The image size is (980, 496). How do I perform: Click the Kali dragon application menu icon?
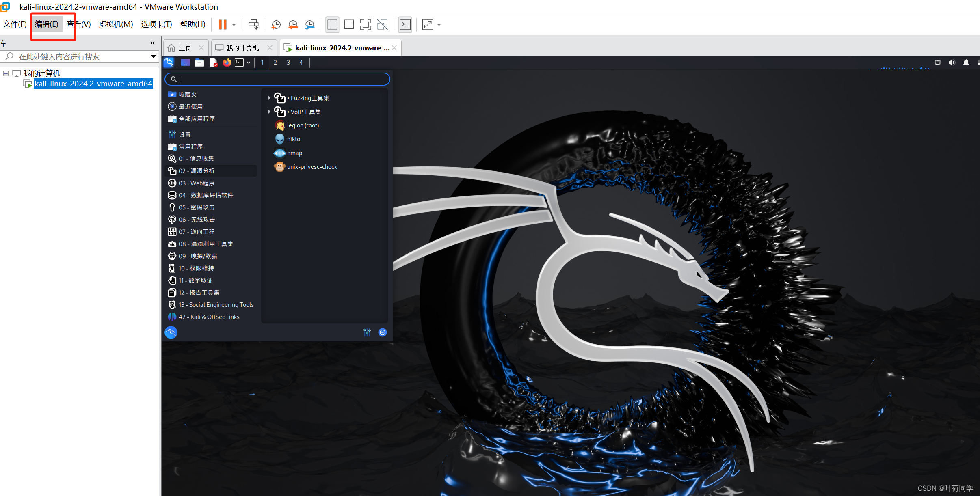tap(169, 62)
